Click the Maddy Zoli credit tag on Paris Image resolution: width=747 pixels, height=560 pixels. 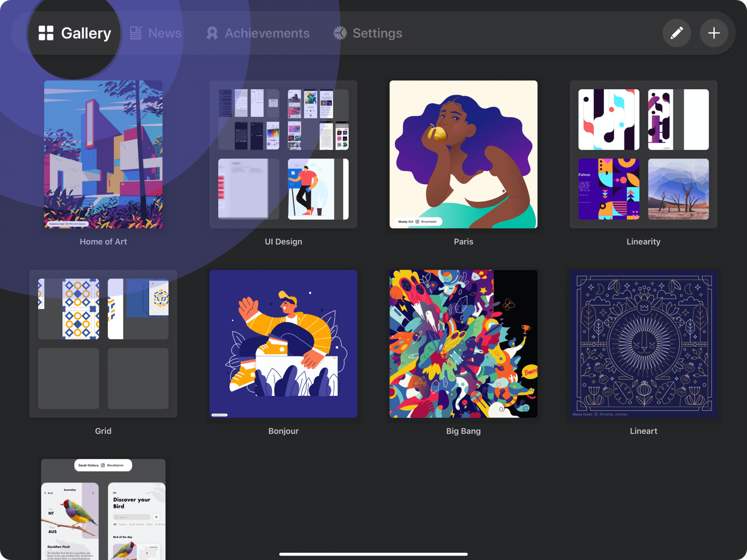418,221
